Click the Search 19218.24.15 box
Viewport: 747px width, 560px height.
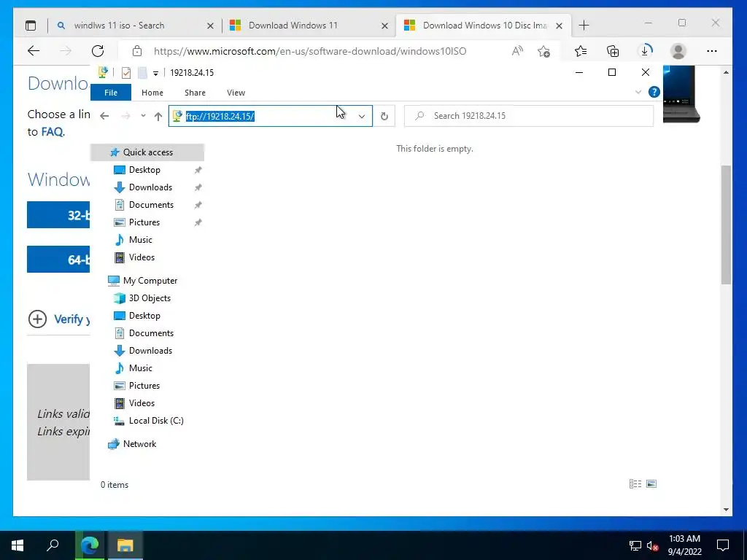529,116
